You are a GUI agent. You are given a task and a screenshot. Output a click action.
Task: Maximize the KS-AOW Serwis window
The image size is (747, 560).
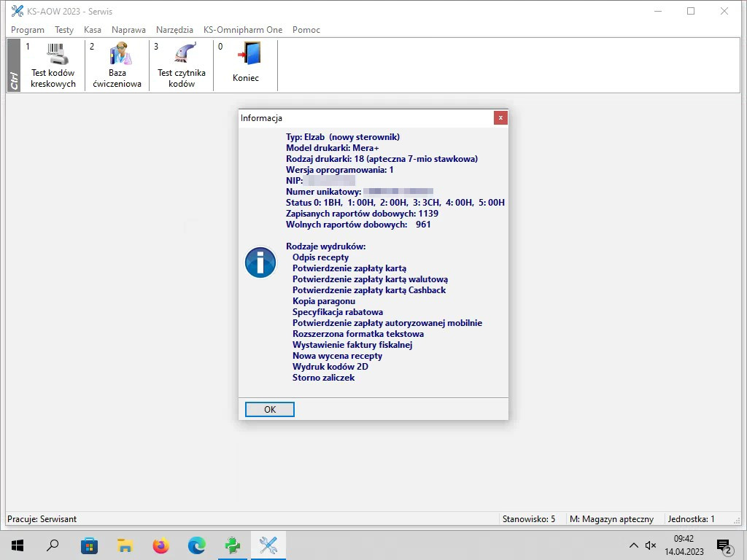(x=691, y=11)
